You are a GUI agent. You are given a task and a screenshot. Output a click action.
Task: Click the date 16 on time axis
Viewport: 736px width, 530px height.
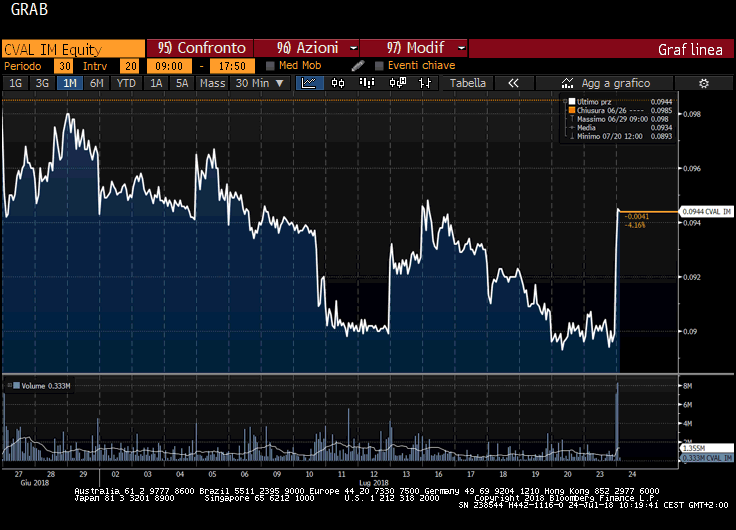pyautogui.click(x=438, y=474)
